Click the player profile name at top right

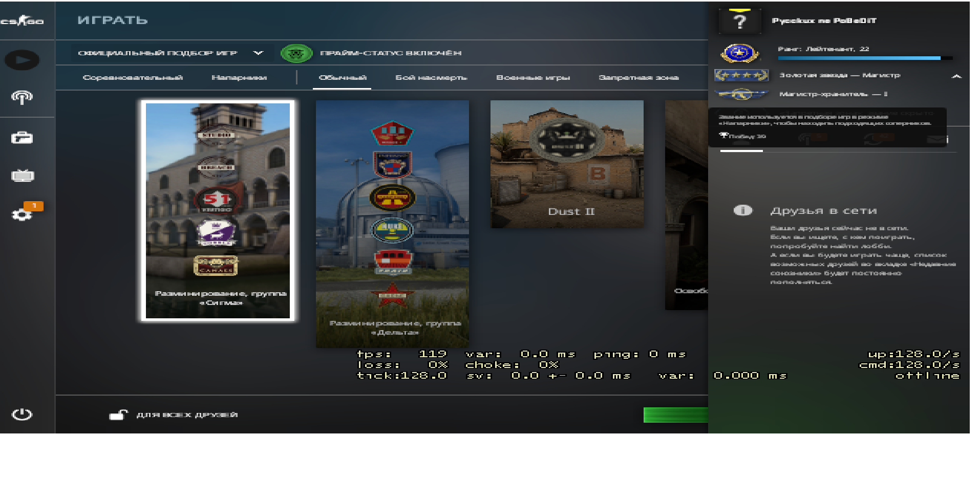(x=824, y=21)
